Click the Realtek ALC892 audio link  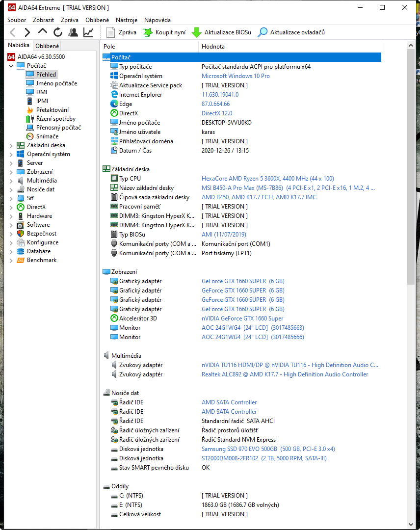[x=285, y=374]
